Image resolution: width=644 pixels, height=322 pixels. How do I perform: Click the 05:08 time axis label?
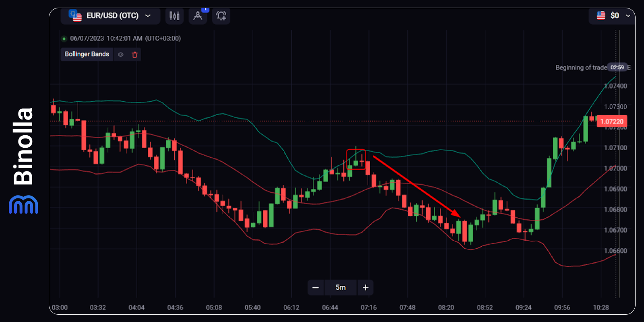[214, 308]
